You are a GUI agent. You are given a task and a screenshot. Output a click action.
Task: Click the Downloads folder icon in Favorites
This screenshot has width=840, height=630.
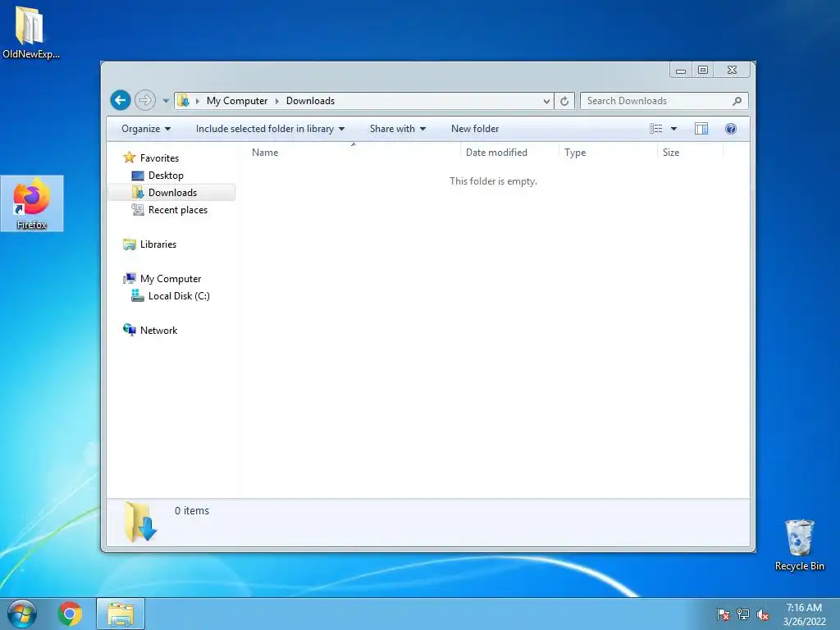(x=138, y=192)
